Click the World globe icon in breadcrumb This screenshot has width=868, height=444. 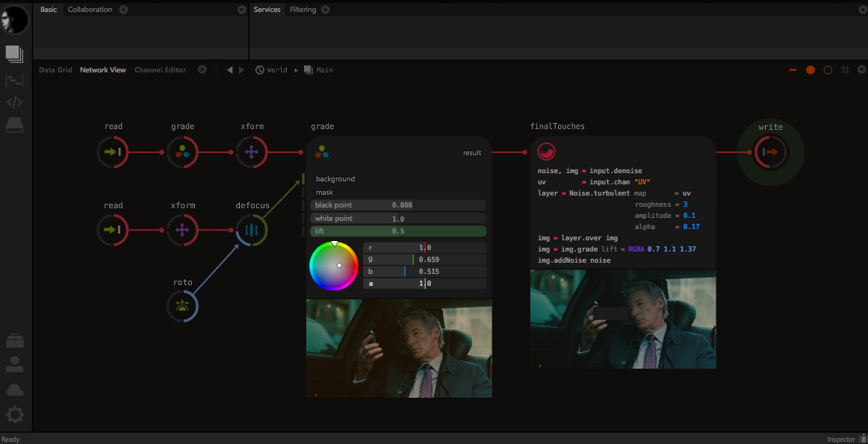pos(259,70)
